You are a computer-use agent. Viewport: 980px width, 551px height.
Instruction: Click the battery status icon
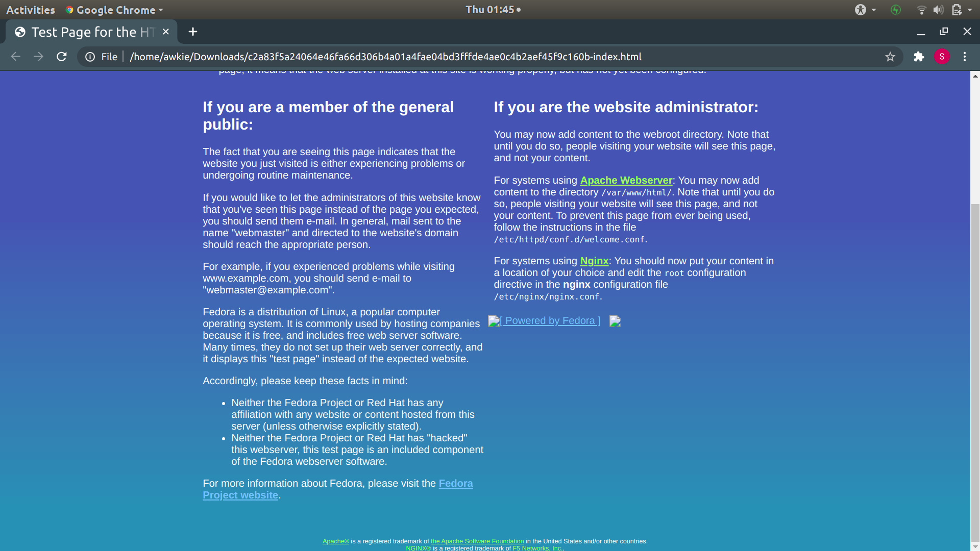(x=957, y=10)
